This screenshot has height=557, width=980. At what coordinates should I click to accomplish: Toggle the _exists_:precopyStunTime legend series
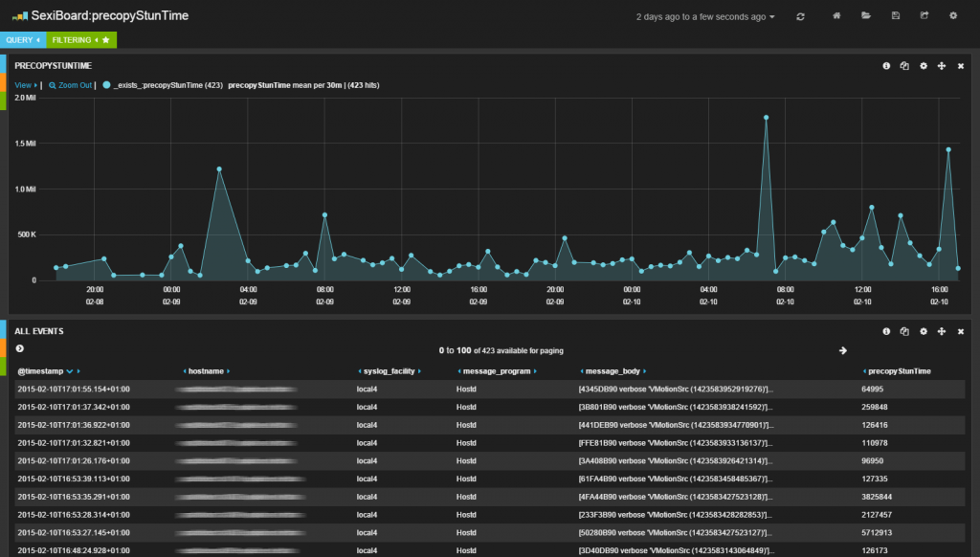[x=107, y=85]
